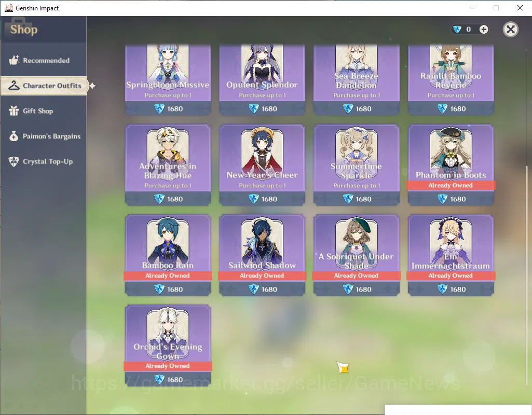This screenshot has width=532, height=415.
Task: Open the Recommended tab
Action: tap(44, 60)
